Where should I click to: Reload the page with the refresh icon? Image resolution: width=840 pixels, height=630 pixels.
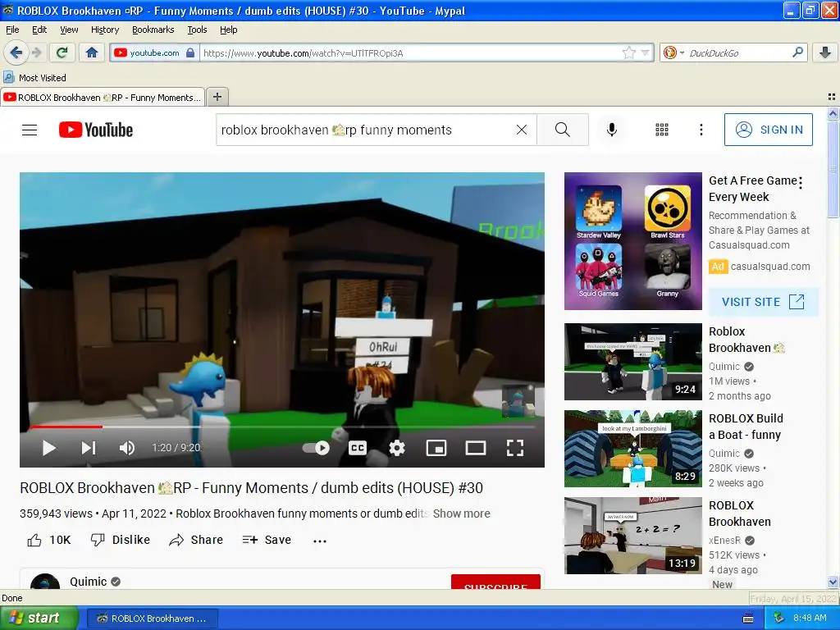[x=62, y=52]
